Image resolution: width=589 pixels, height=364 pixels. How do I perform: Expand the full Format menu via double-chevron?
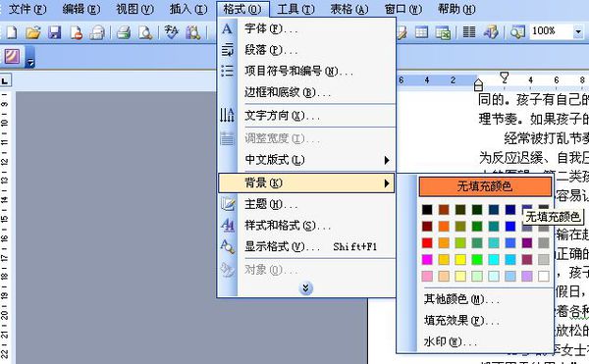coord(305,288)
